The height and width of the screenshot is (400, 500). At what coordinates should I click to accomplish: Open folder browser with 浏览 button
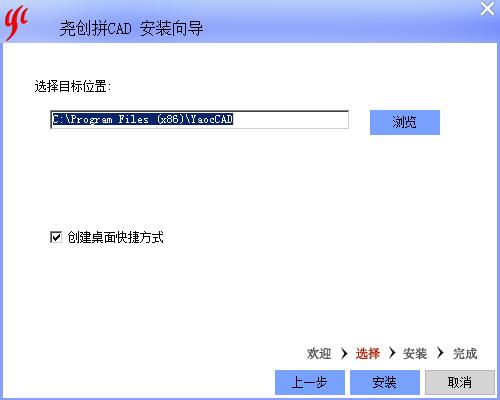tap(405, 122)
